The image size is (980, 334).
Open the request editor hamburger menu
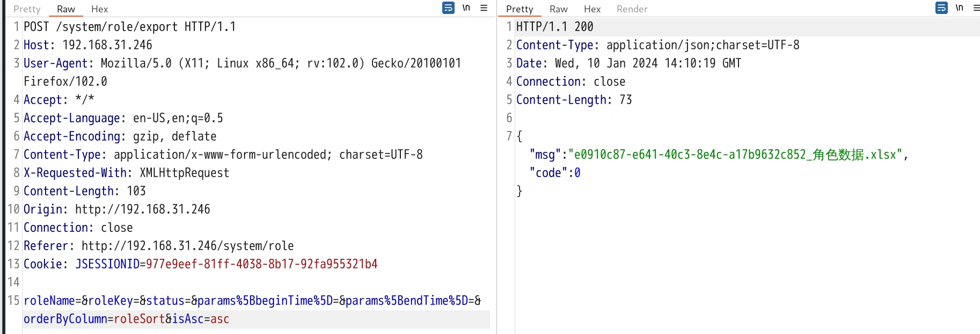[484, 8]
